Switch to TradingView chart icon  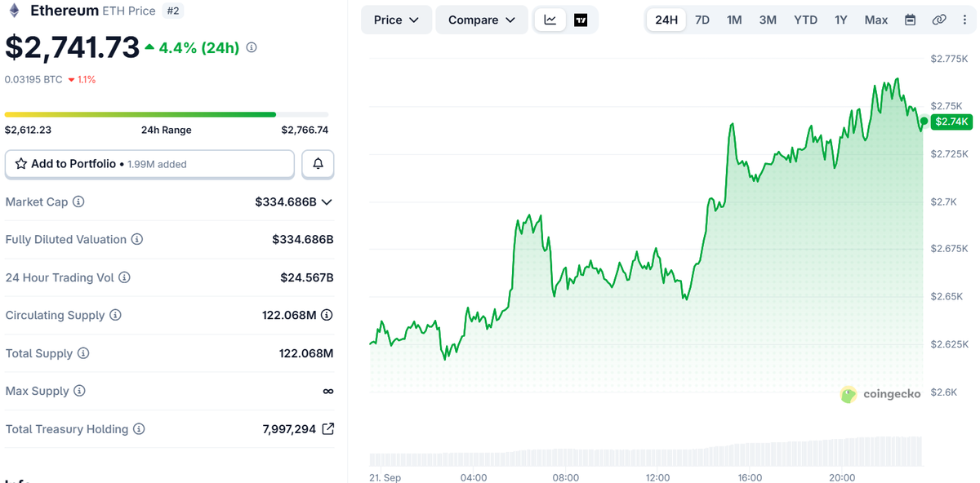[x=581, y=20]
